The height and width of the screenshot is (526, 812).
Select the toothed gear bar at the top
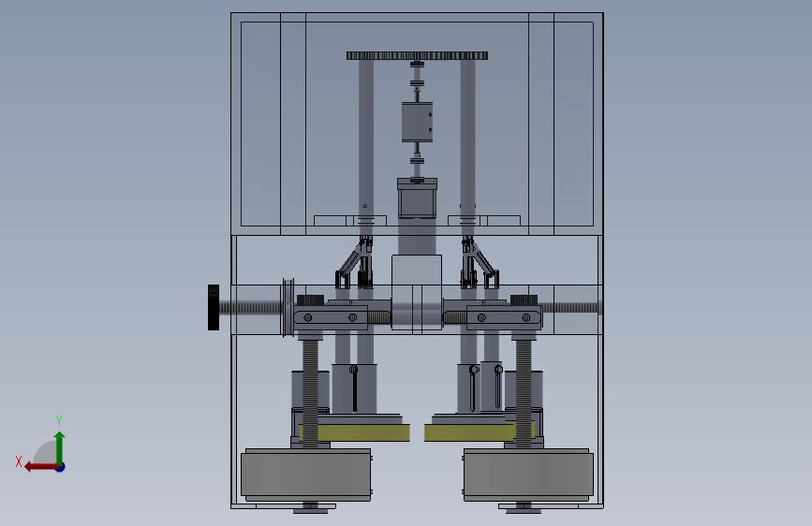point(418,56)
